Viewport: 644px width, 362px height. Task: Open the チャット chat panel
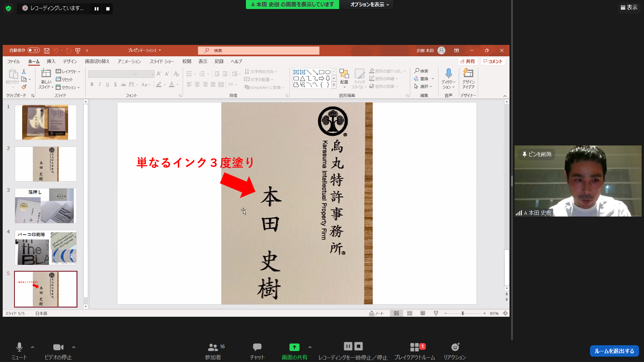(x=257, y=351)
